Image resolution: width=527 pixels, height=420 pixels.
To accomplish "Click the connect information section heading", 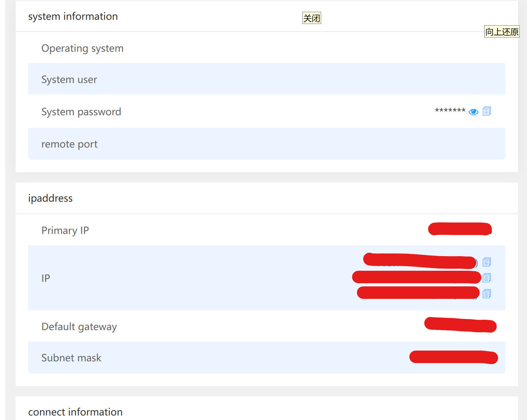I will click(x=75, y=412).
